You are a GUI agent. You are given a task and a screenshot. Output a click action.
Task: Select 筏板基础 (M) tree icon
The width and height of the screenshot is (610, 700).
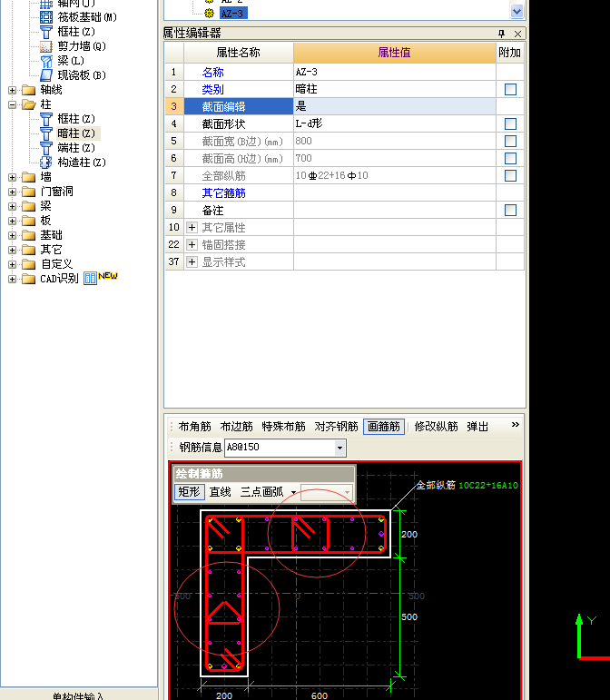[x=46, y=17]
